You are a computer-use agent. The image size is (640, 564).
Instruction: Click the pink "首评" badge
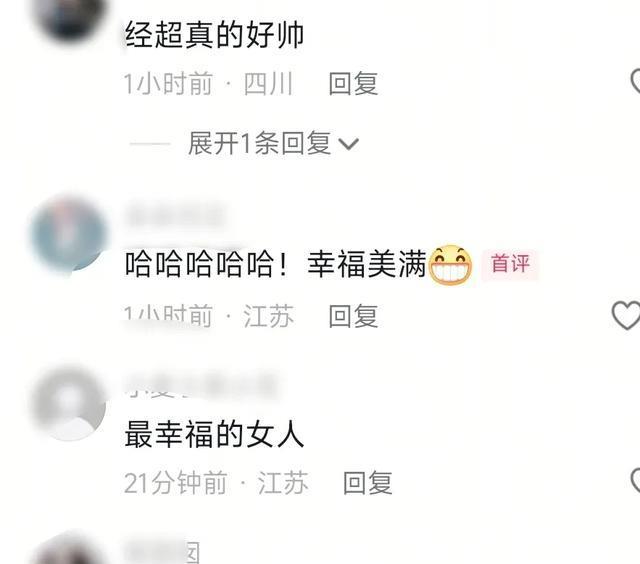coord(510,263)
